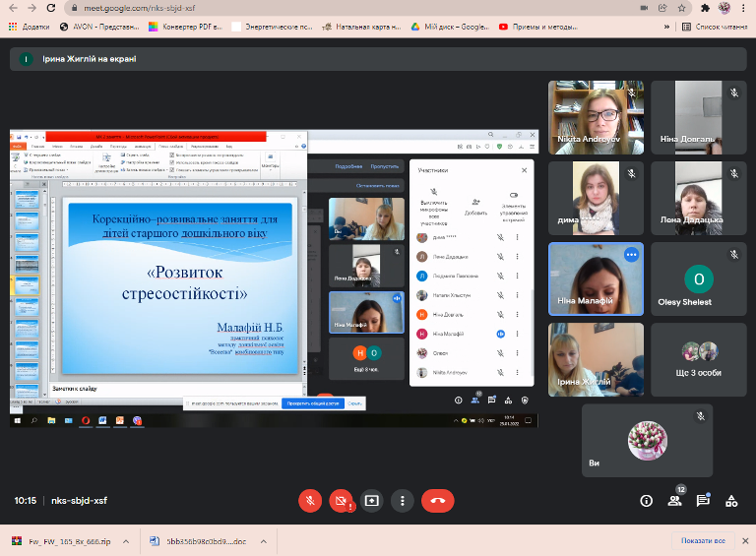Open the chat with everyone icon

[x=703, y=501]
